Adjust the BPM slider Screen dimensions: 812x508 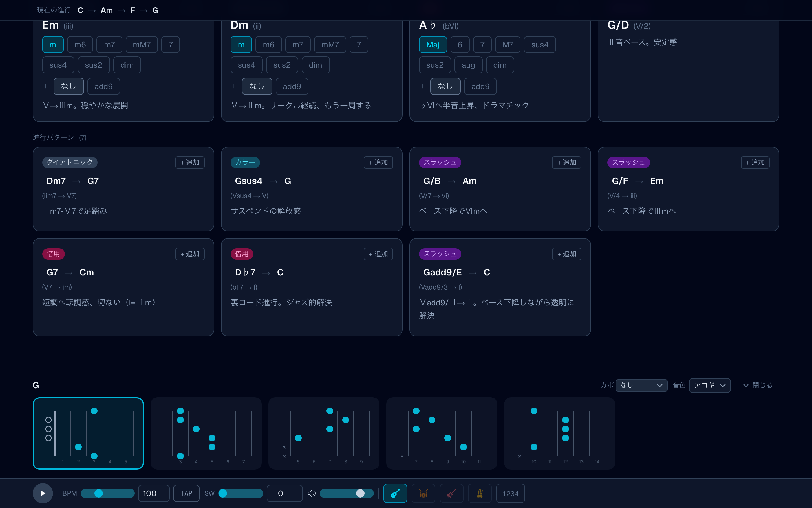point(107,493)
